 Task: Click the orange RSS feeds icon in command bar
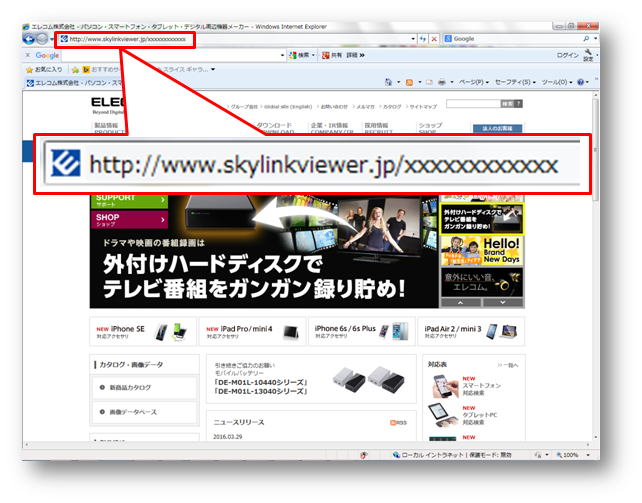(409, 82)
